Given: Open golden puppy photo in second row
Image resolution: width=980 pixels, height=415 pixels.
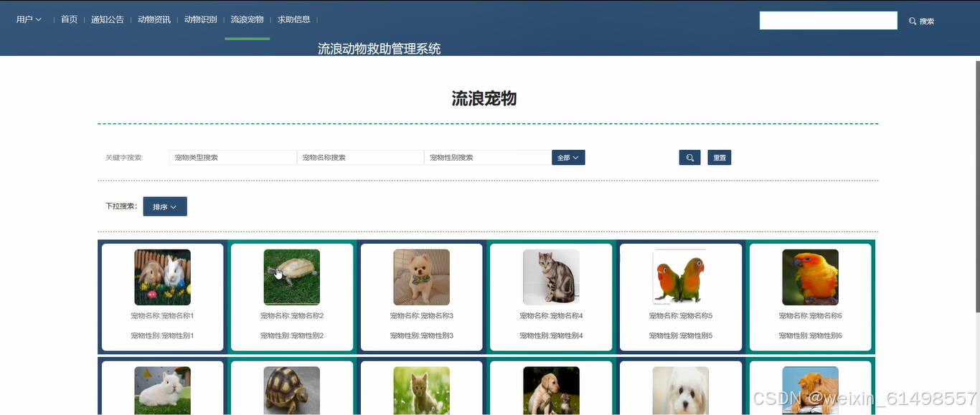Looking at the screenshot, I should pos(551,391).
